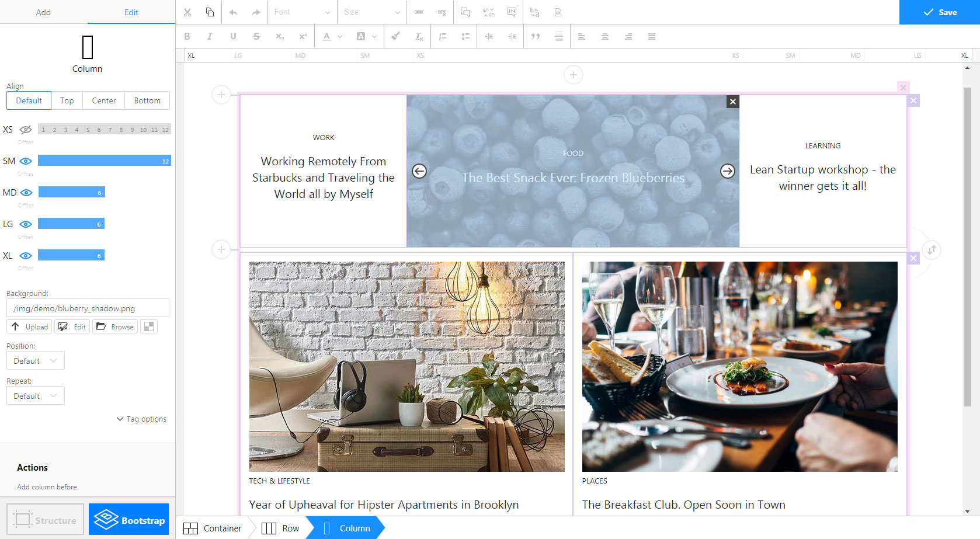Toggle strikethrough formatting
980x539 pixels.
pyautogui.click(x=256, y=36)
